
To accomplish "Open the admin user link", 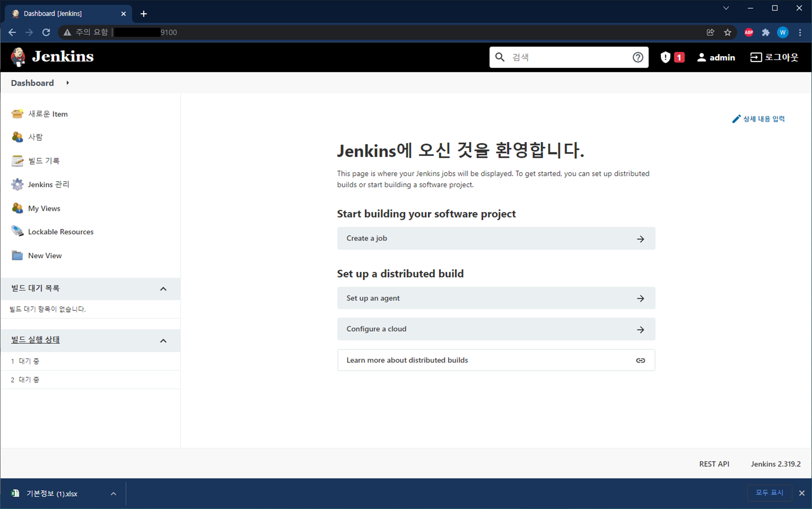I will [x=716, y=58].
